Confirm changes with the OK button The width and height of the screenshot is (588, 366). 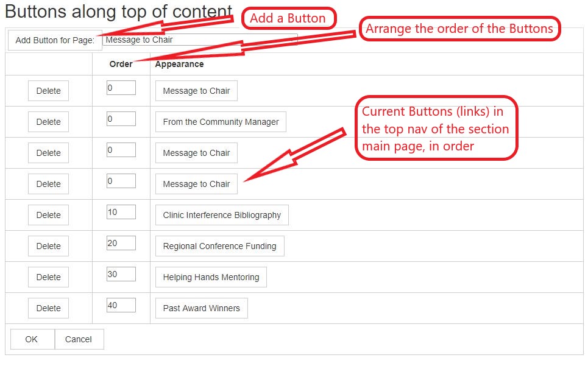click(x=32, y=339)
